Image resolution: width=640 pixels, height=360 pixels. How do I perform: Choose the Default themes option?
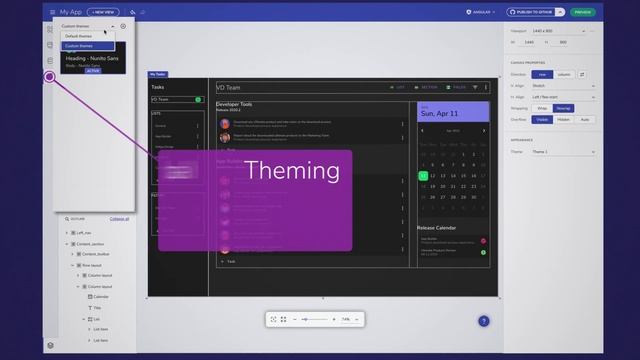[x=88, y=36]
